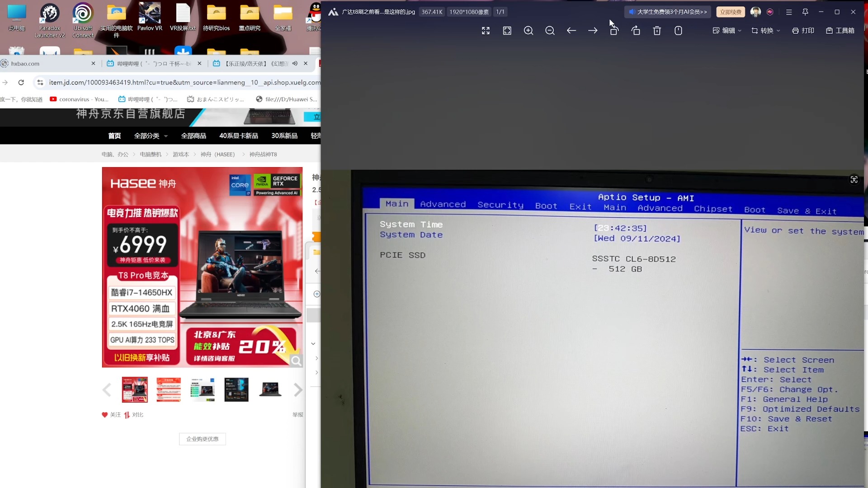Click the 神舟战神T8 breadcrumb link
868x488 pixels.
(x=264, y=155)
